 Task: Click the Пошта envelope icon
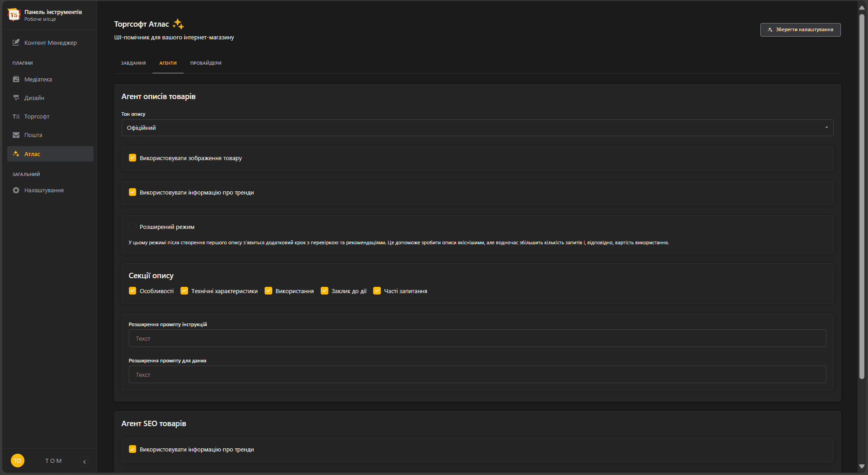[x=16, y=135]
